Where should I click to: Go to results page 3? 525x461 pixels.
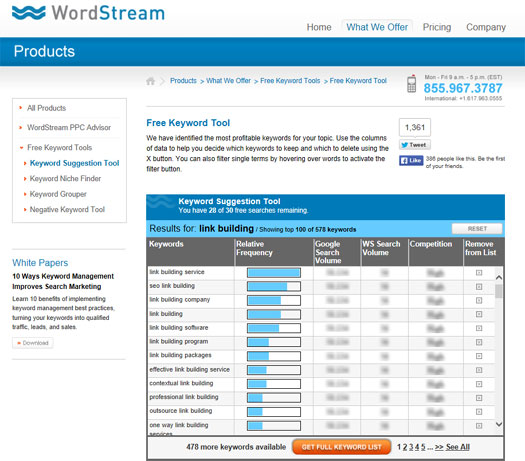(411, 447)
